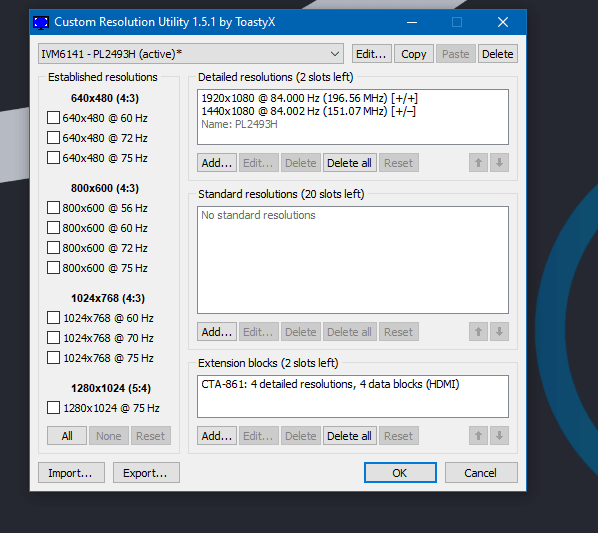Click the Paste button
This screenshot has height=533, width=598.
[456, 54]
